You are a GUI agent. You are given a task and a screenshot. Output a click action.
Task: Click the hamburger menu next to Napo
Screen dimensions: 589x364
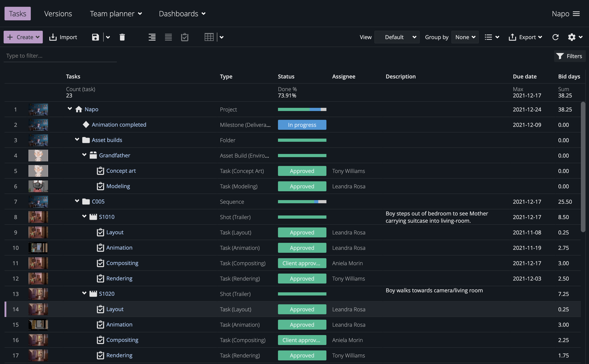click(576, 14)
